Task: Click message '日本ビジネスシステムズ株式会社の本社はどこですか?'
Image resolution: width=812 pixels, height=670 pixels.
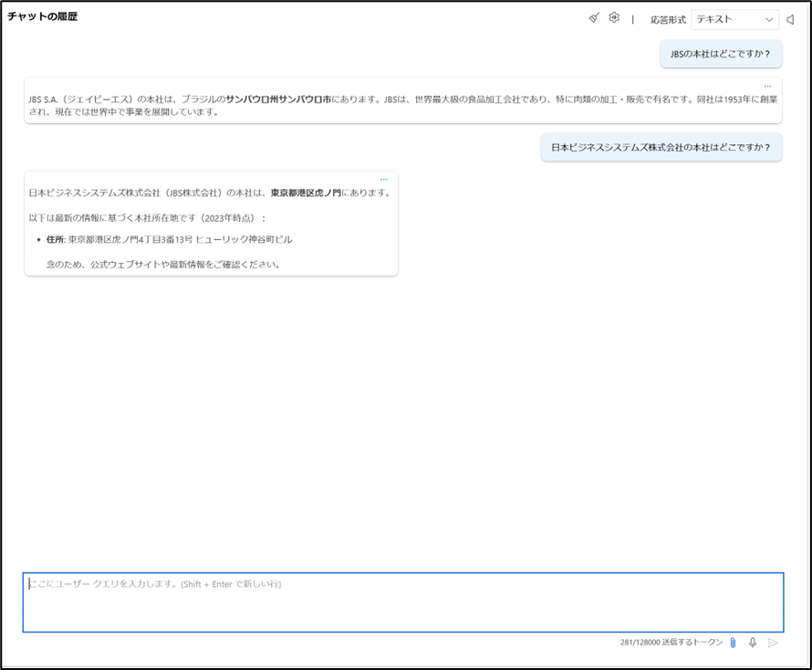Action: (x=661, y=147)
